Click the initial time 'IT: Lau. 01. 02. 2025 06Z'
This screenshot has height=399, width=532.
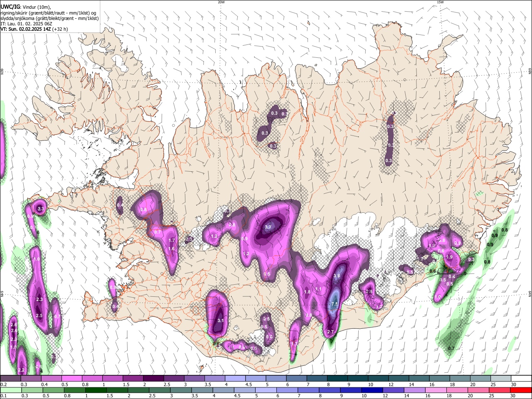(26, 24)
